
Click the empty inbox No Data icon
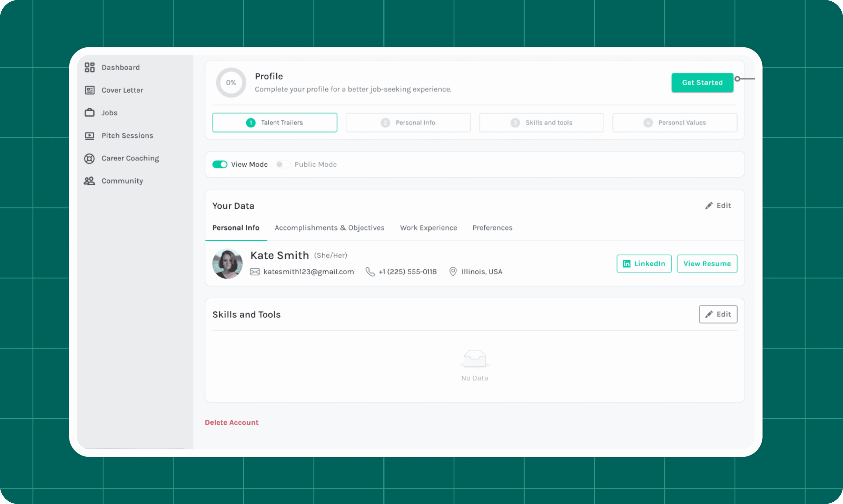pyautogui.click(x=475, y=358)
